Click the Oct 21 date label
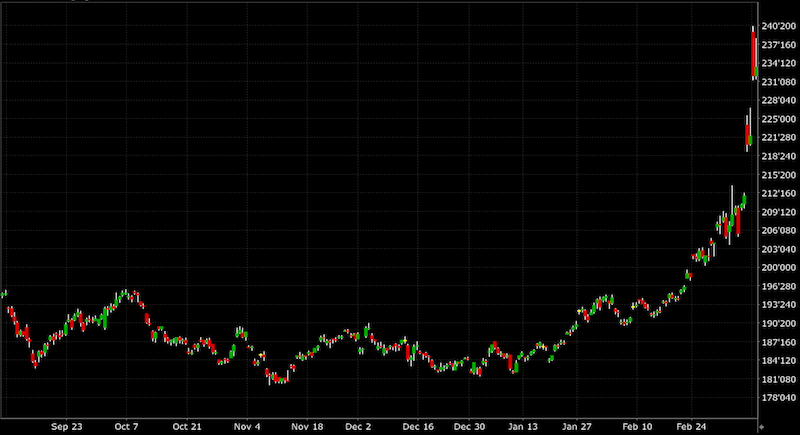The width and height of the screenshot is (800, 435). [187, 427]
